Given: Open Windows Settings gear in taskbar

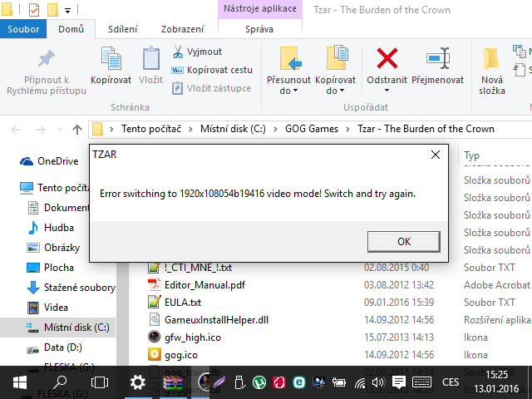Looking at the screenshot, I should coord(137,382).
